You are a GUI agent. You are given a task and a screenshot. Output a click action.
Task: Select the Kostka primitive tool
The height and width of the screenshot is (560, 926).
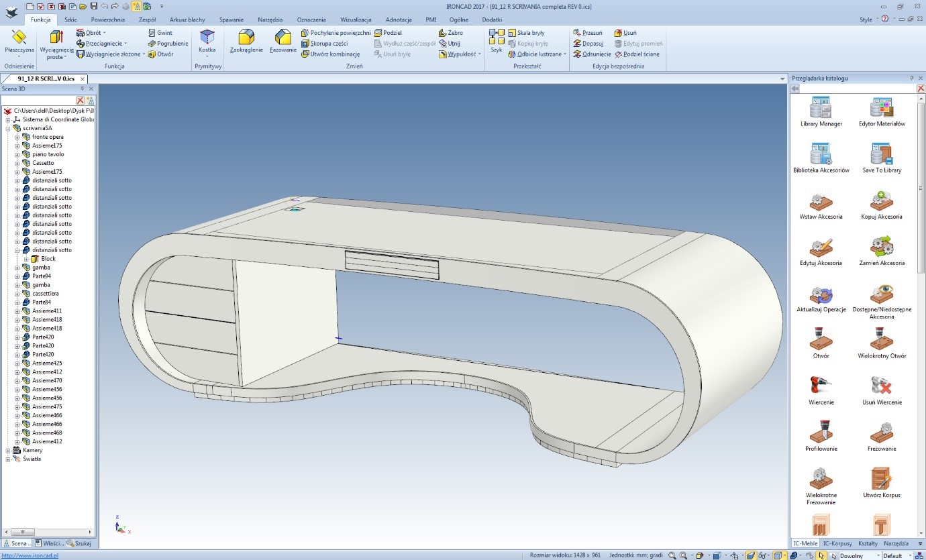[x=207, y=42]
